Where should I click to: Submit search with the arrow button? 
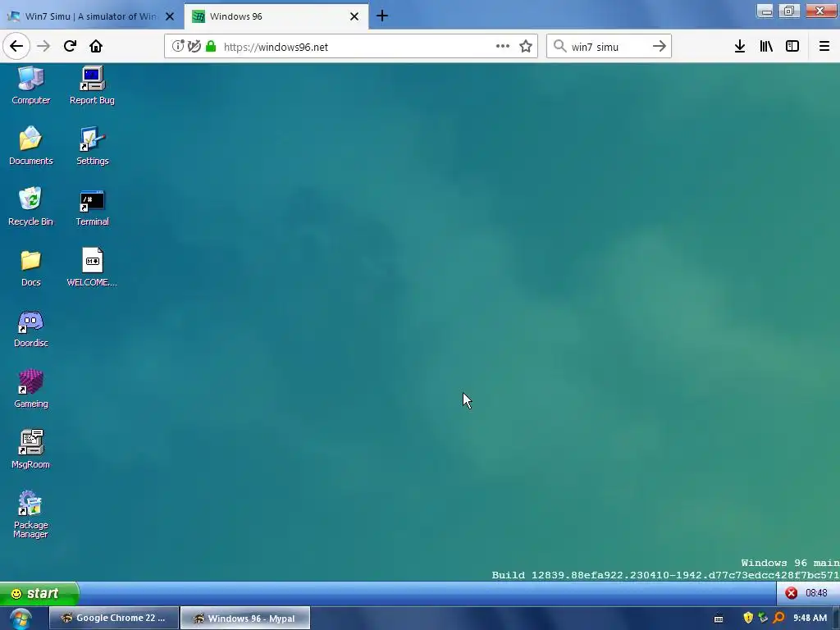[x=660, y=46]
